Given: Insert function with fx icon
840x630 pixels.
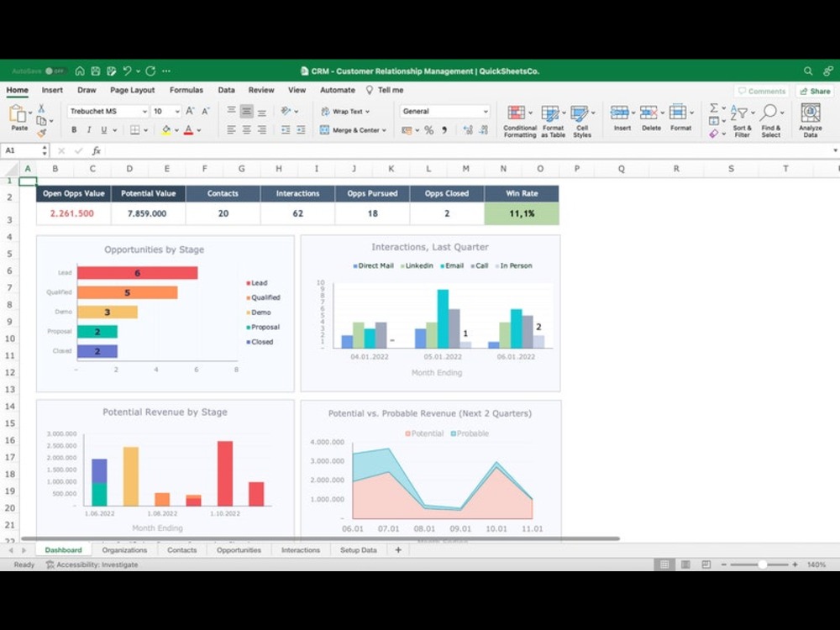Looking at the screenshot, I should [97, 150].
